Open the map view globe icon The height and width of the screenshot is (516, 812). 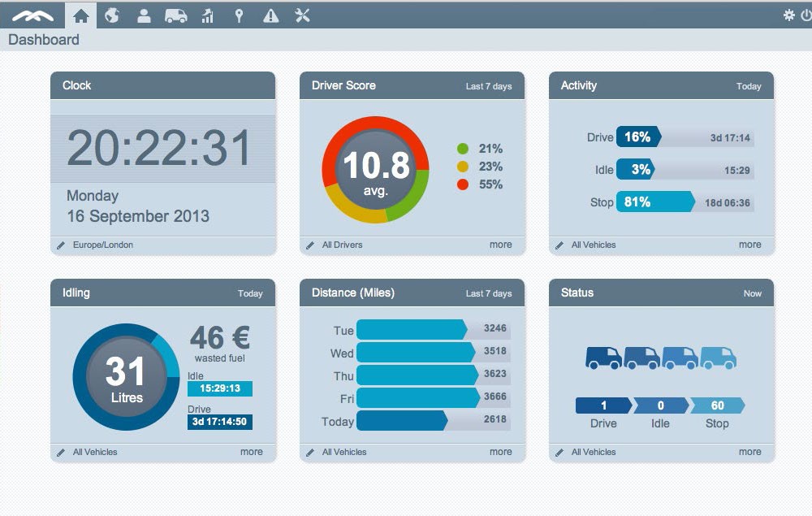112,15
